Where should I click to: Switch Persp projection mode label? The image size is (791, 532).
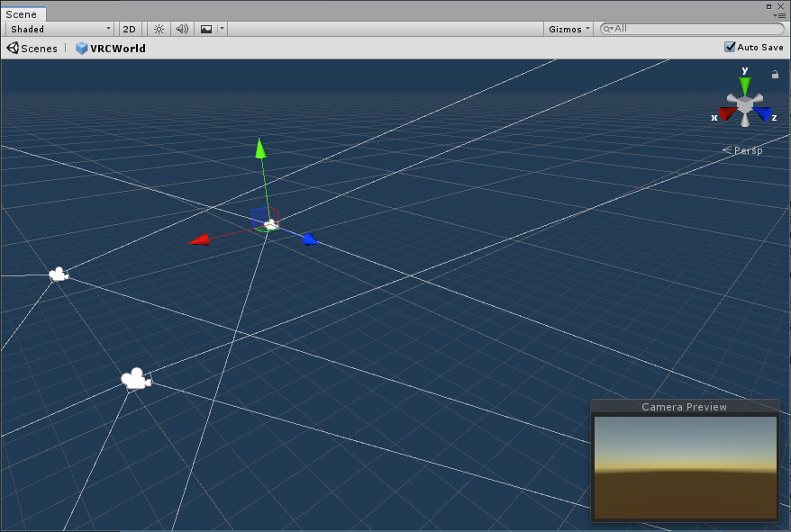(748, 150)
